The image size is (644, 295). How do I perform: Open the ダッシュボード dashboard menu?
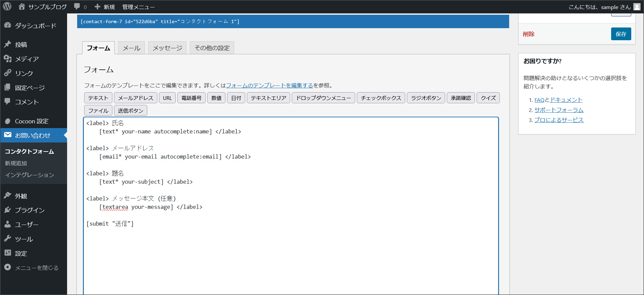pos(35,26)
